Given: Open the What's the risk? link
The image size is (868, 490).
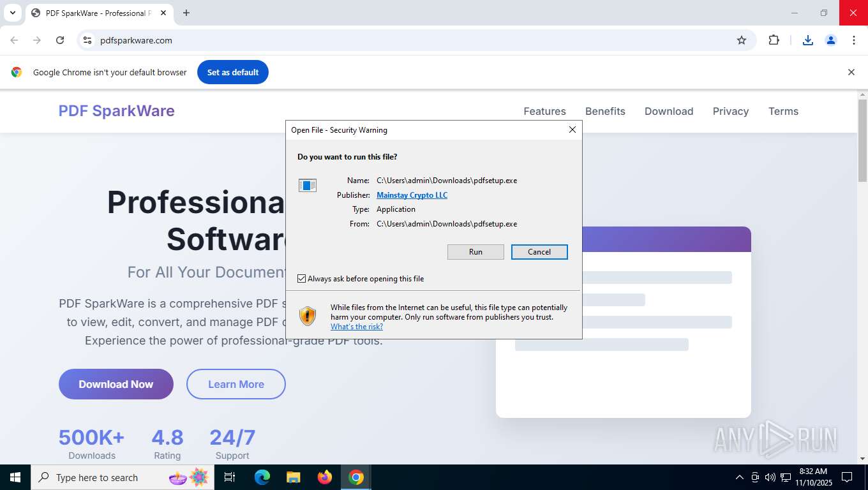Looking at the screenshot, I should click(x=357, y=327).
